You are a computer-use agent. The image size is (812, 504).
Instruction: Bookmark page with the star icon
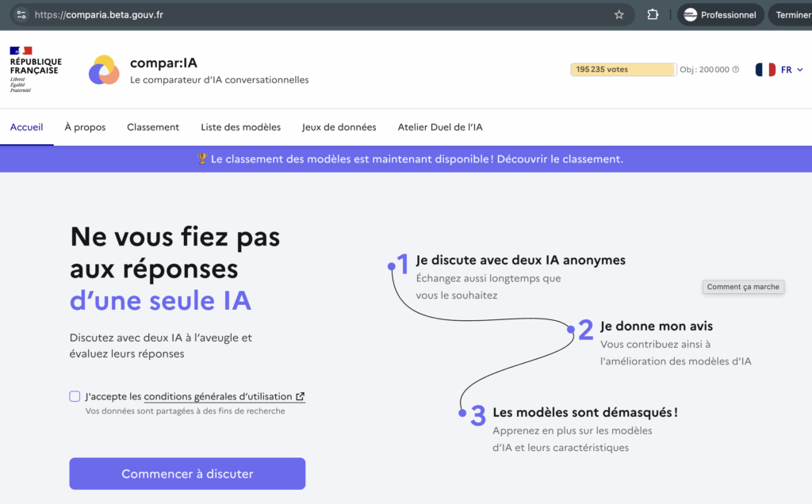[619, 14]
